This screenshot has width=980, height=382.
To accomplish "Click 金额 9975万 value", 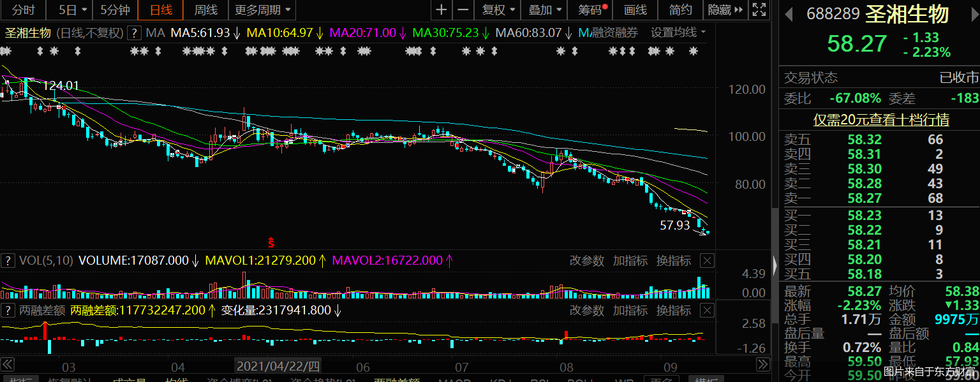I will 956,320.
